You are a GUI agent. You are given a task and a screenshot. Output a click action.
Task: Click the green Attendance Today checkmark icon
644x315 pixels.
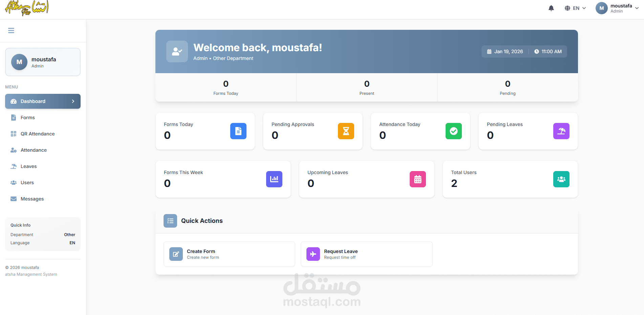click(454, 131)
